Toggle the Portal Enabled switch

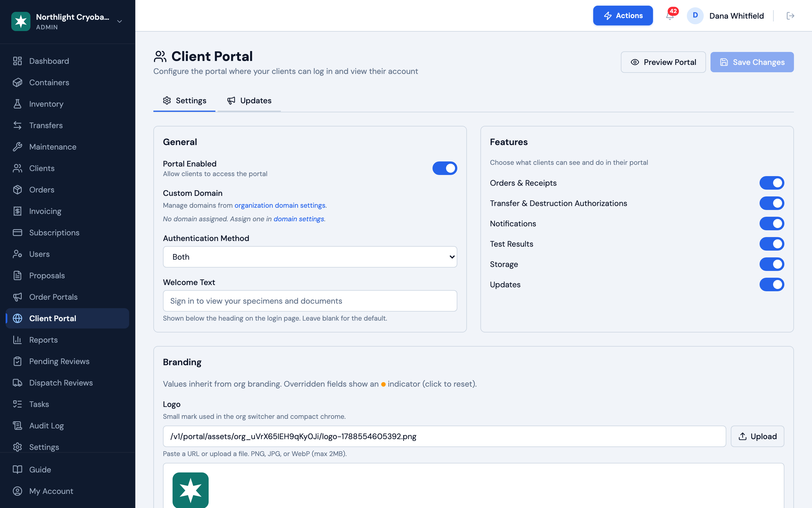coord(445,168)
